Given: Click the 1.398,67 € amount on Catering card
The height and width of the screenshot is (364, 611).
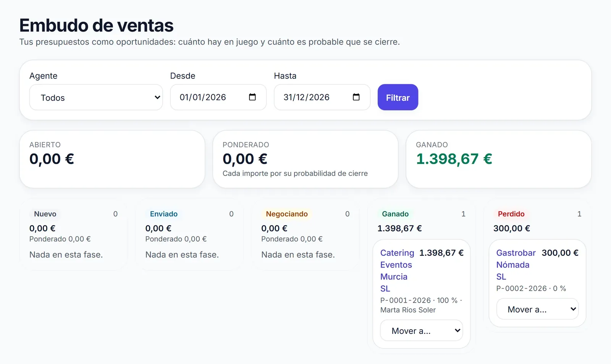Looking at the screenshot, I should coord(441,253).
